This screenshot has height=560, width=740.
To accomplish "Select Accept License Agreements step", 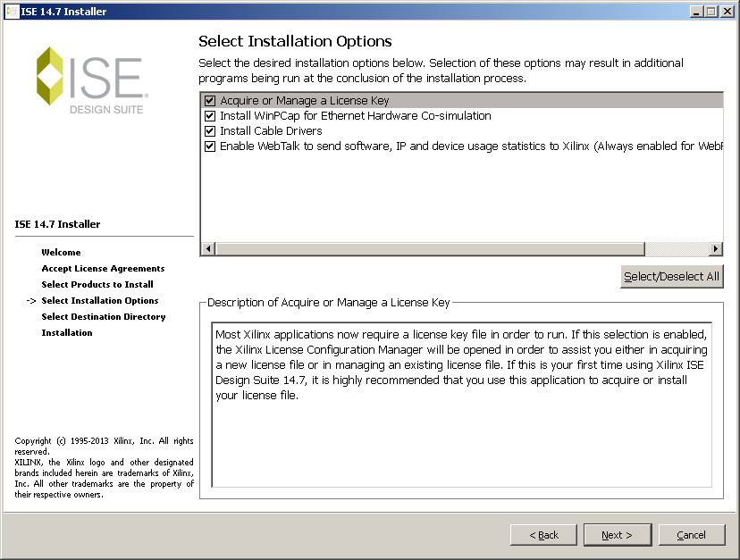I will (103, 269).
